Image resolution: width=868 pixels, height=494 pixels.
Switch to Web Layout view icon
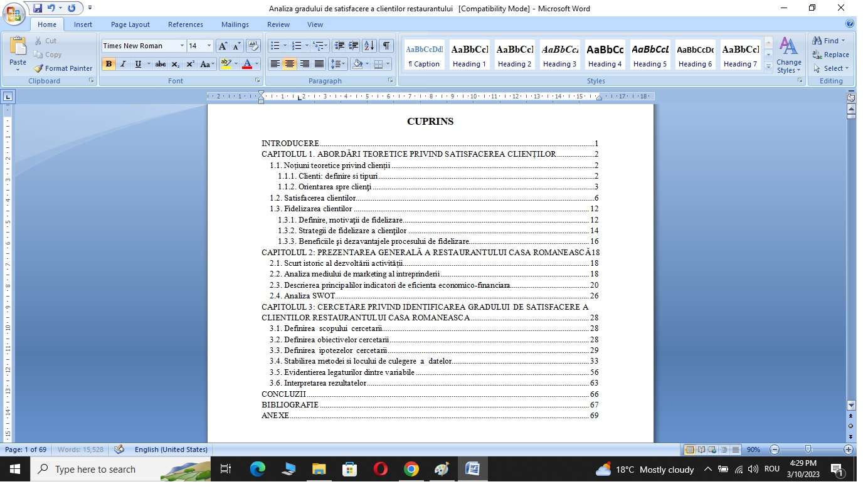[x=712, y=449]
